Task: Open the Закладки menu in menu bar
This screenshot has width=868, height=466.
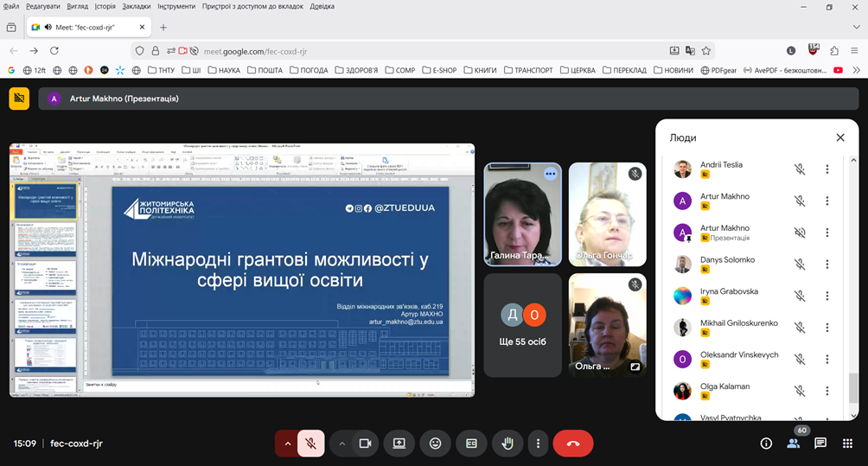Action: 136,6
